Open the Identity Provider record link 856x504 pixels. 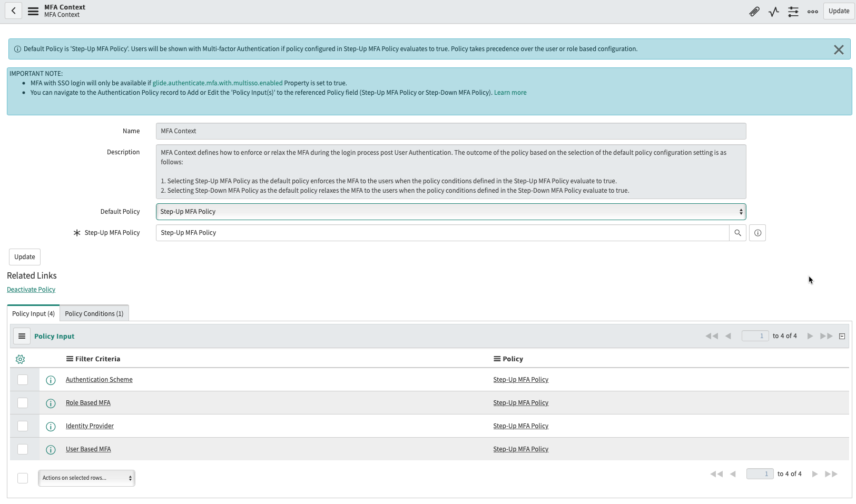pos(90,426)
